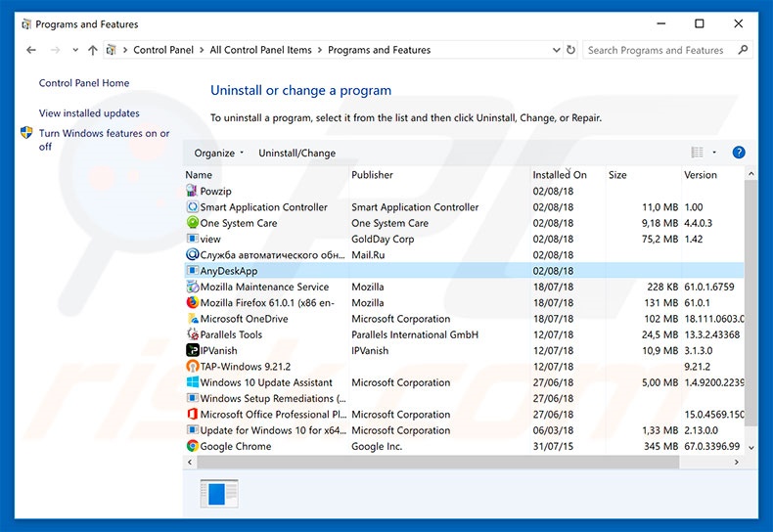This screenshot has width=773, height=532.
Task: Click the Smart Application Controller icon
Action: pos(192,207)
